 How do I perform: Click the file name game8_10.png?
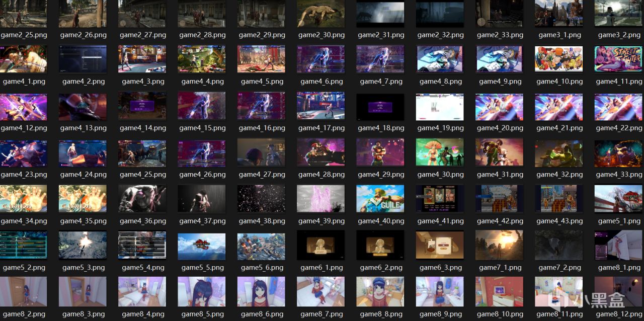click(500, 314)
